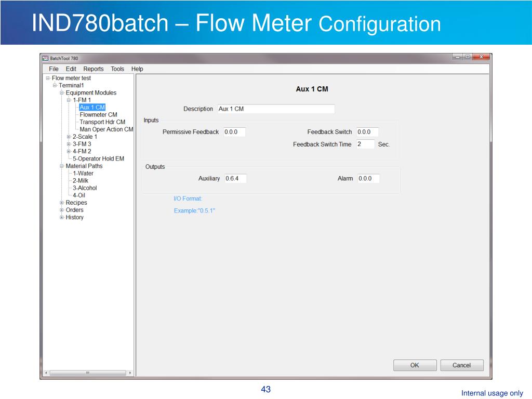Screen dimensions: 532x399
Task: Select Transport Hdr CM tree item
Action: 102,122
